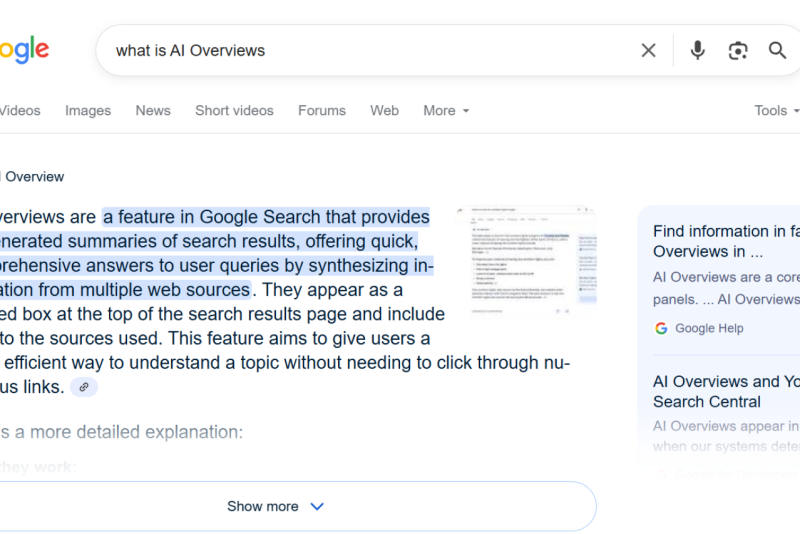Image resolution: width=800 pixels, height=534 pixels.
Task: Click the magnifying glass search icon
Action: pos(777,50)
